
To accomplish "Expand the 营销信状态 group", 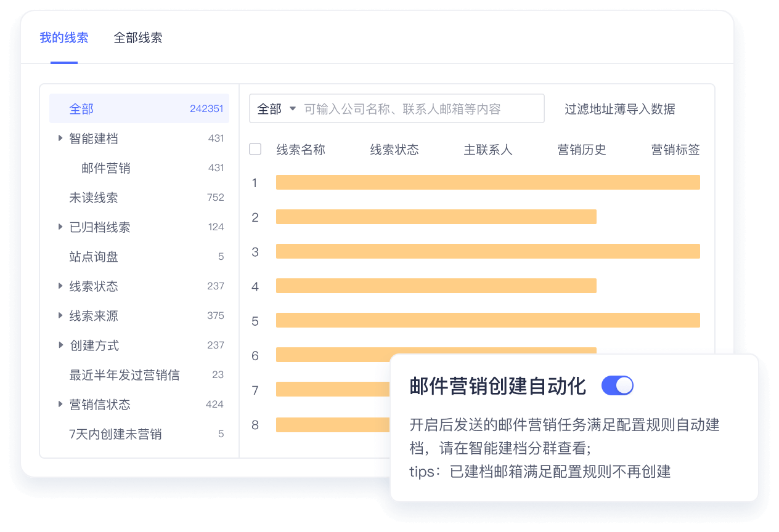I will click(60, 405).
